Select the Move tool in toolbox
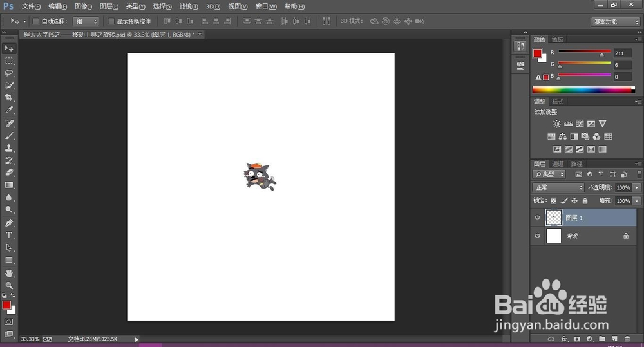The height and width of the screenshot is (347, 644). [x=8, y=48]
